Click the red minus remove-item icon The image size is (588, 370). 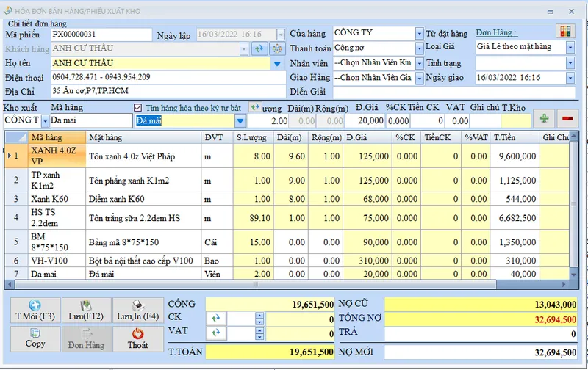coord(567,119)
